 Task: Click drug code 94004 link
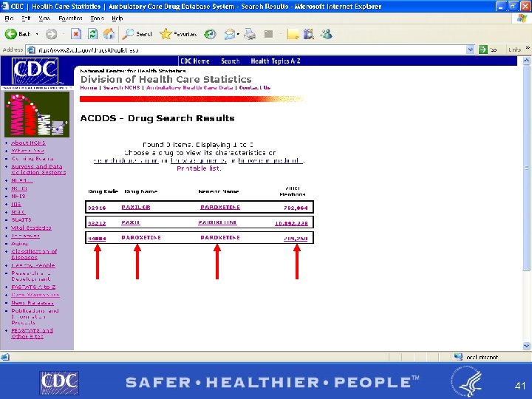(97, 239)
